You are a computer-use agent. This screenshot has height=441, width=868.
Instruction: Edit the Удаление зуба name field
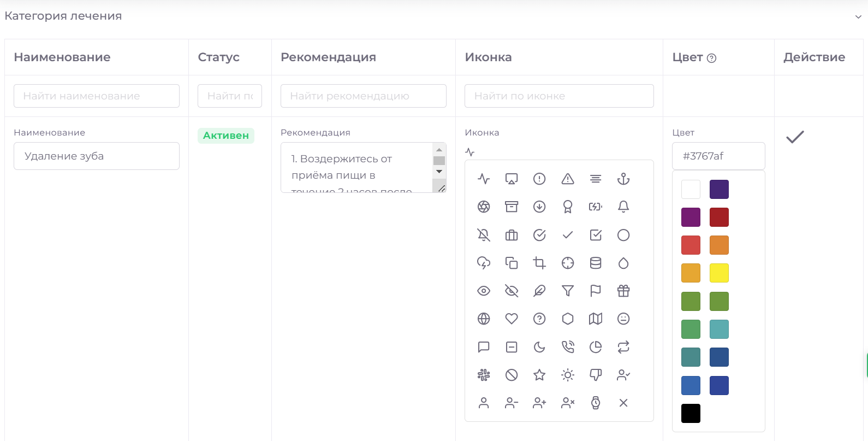point(97,156)
